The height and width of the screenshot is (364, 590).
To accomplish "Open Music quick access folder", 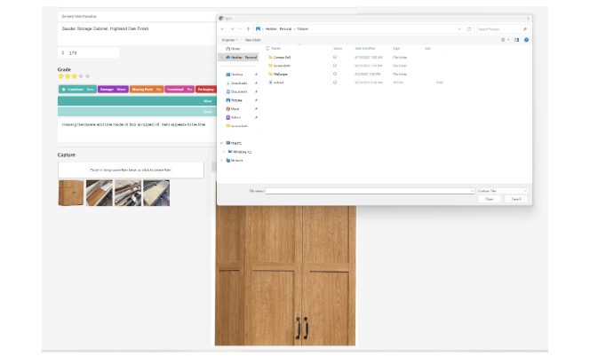I will click(x=233, y=109).
